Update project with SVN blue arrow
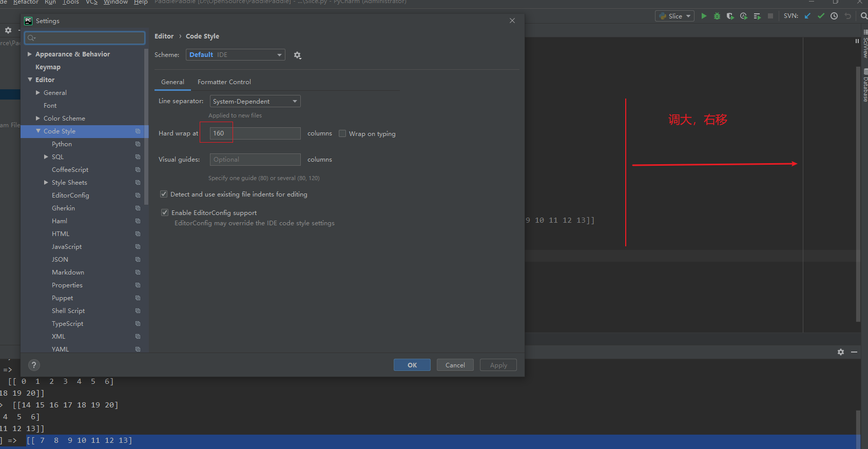868x449 pixels. tap(807, 16)
